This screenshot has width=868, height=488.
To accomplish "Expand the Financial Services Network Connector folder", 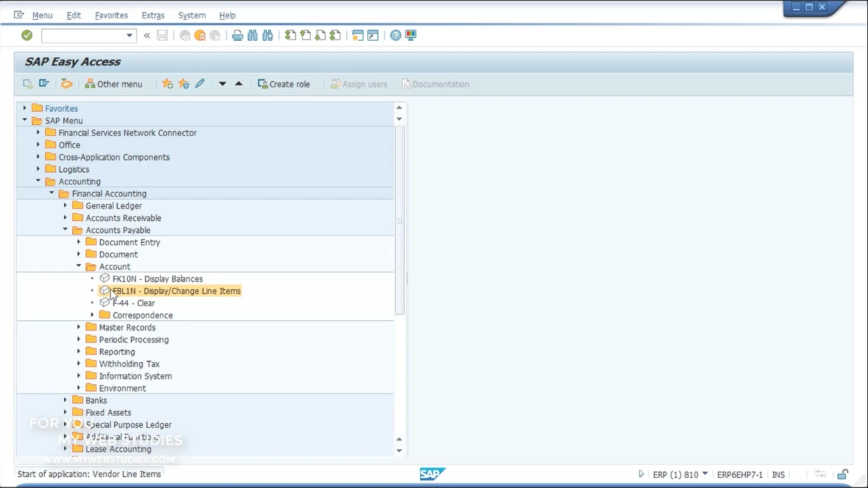I will [x=38, y=132].
